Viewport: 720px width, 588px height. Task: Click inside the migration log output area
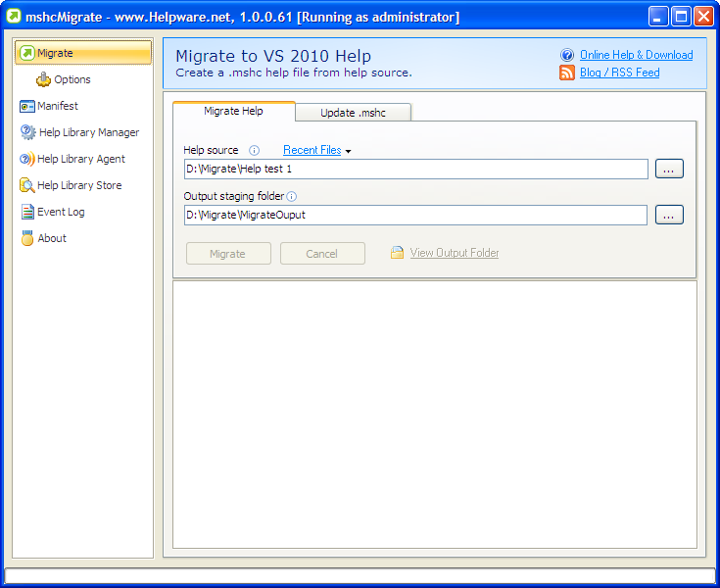coord(434,415)
